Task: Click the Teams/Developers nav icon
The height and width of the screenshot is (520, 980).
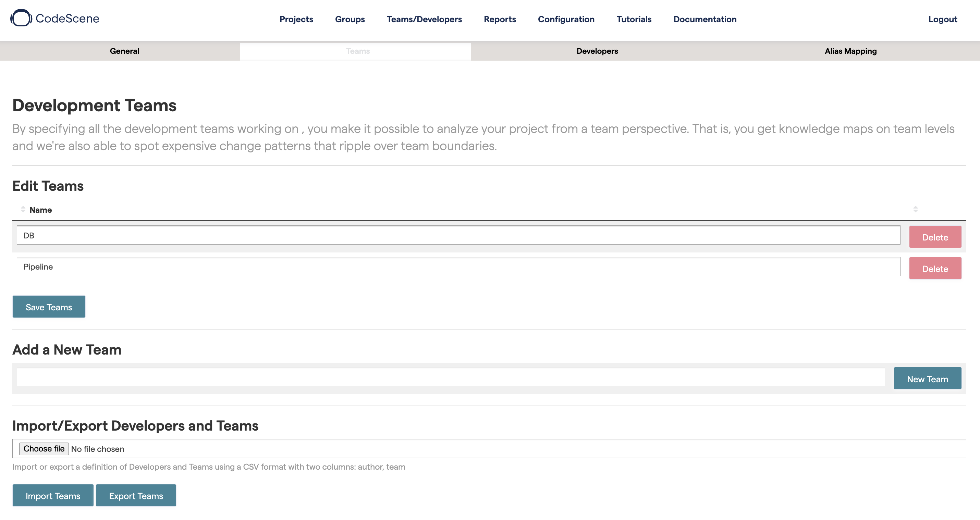Action: tap(424, 19)
